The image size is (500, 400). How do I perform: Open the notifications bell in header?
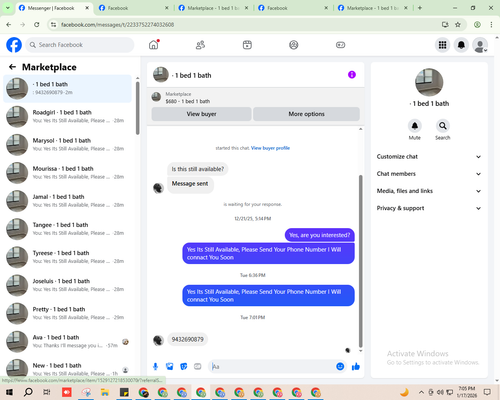coord(461,45)
